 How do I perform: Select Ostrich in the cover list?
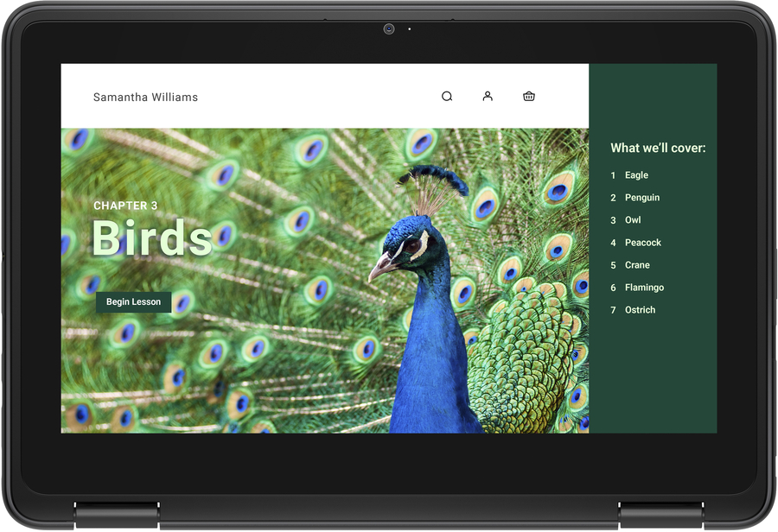coord(640,310)
